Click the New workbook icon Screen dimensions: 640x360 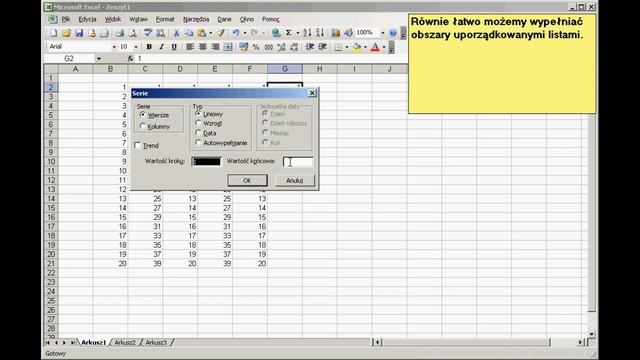click(x=53, y=33)
